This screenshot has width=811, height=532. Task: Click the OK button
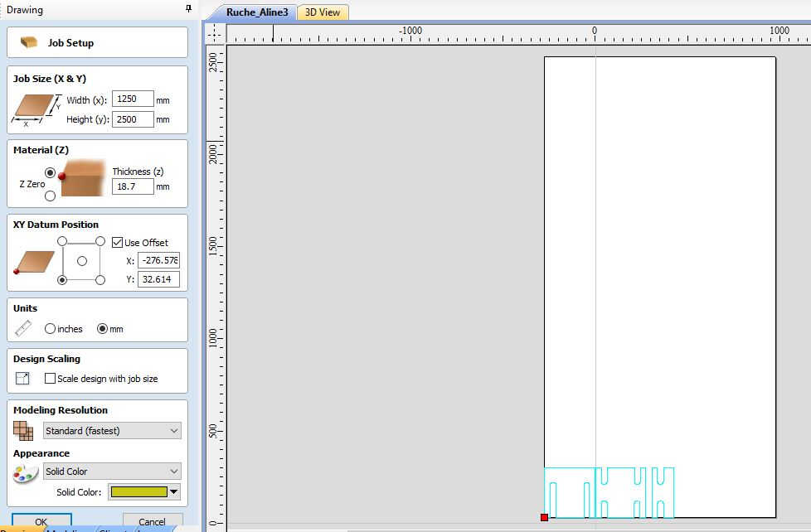click(41, 521)
